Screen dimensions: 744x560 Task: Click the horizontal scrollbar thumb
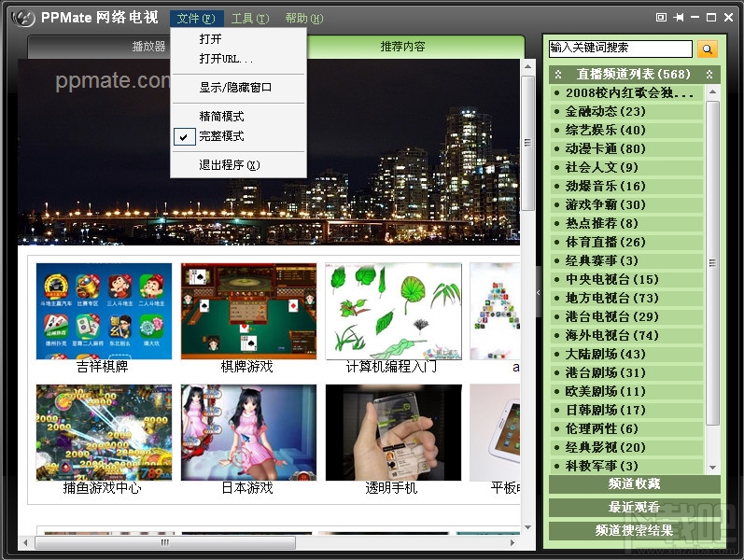(x=165, y=542)
